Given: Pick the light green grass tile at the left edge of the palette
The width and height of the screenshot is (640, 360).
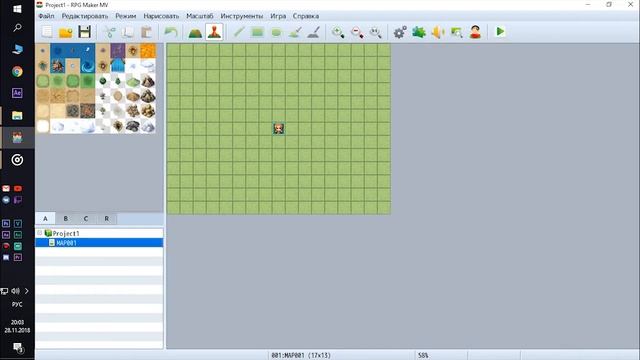Looking at the screenshot, I should coord(43,81).
